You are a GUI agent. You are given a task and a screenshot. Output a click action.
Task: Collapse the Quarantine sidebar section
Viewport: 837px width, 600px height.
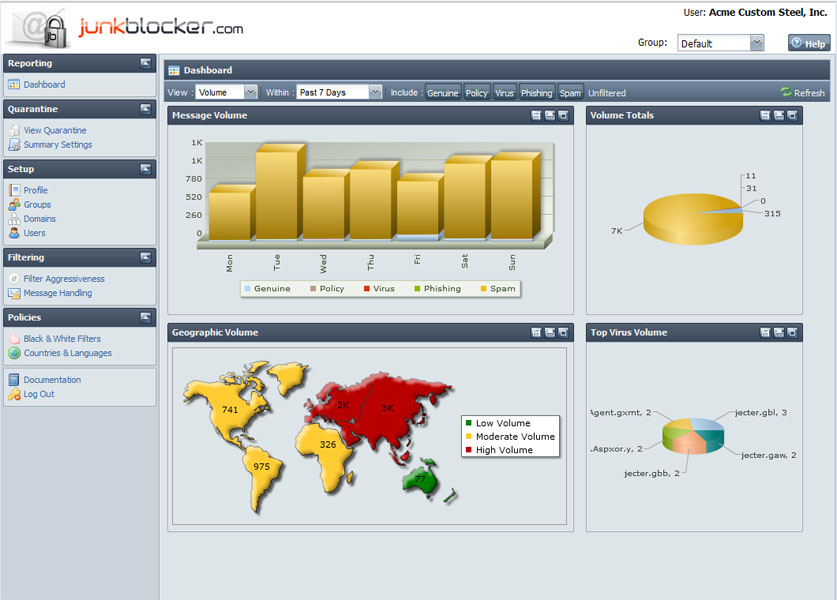(x=145, y=109)
